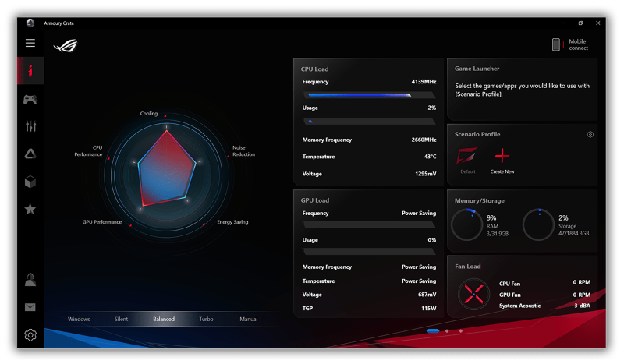The image size is (624, 364).
Task: Click the CPU Fan row label
Action: click(509, 284)
